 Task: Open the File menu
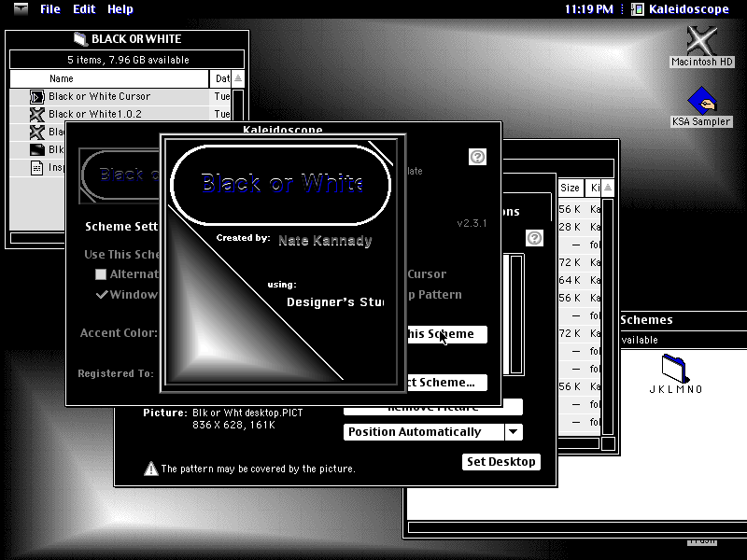click(50, 9)
